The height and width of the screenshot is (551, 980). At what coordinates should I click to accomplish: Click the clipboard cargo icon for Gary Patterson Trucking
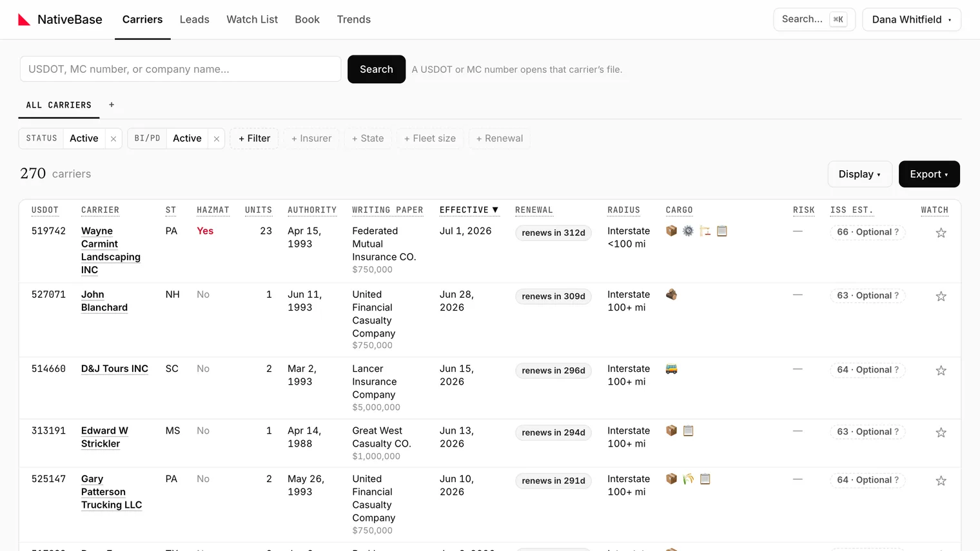705,479
